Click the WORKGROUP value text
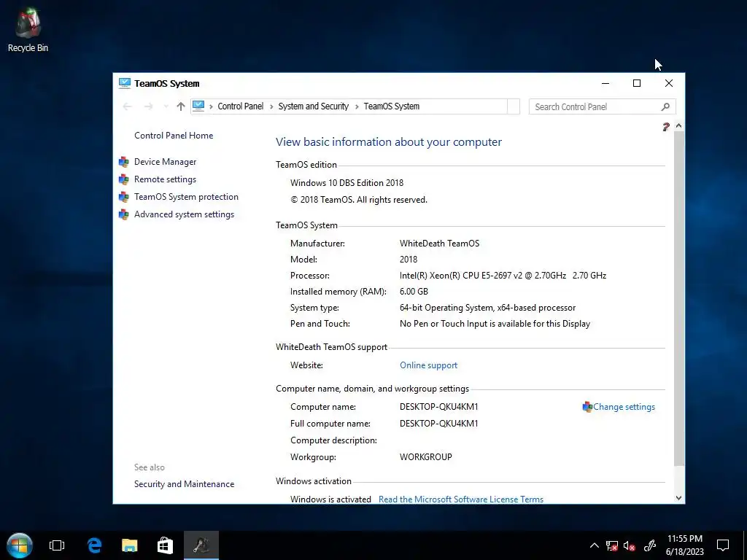The height and width of the screenshot is (560, 747). [426, 457]
